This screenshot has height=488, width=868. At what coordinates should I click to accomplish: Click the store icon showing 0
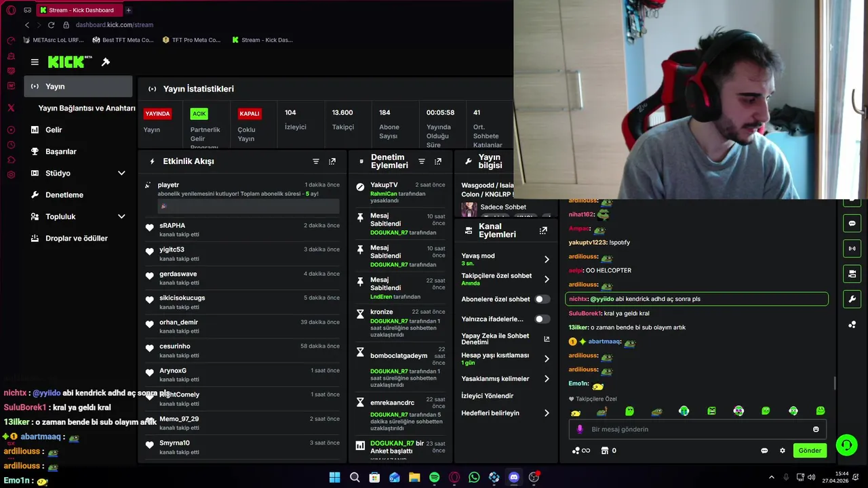[x=608, y=451]
